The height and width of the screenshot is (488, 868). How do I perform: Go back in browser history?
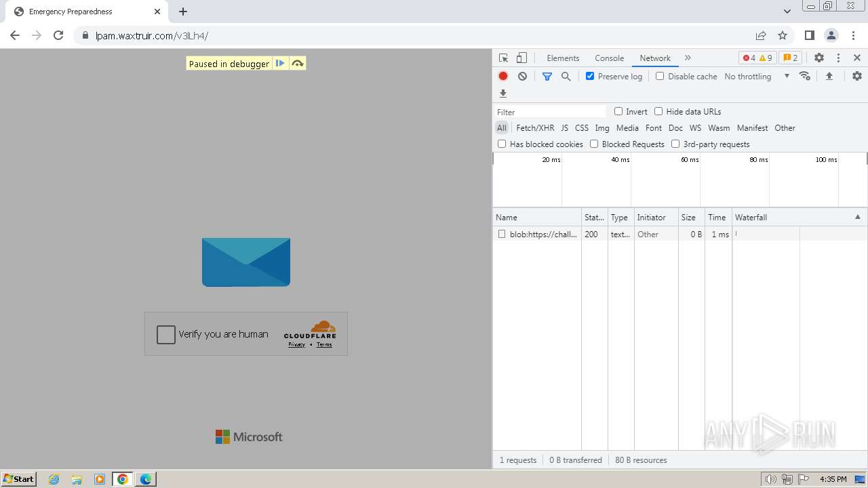coord(15,36)
